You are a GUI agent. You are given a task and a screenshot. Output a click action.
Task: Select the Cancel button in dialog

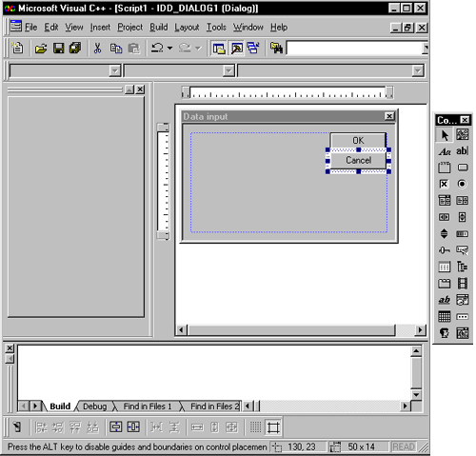coord(358,160)
